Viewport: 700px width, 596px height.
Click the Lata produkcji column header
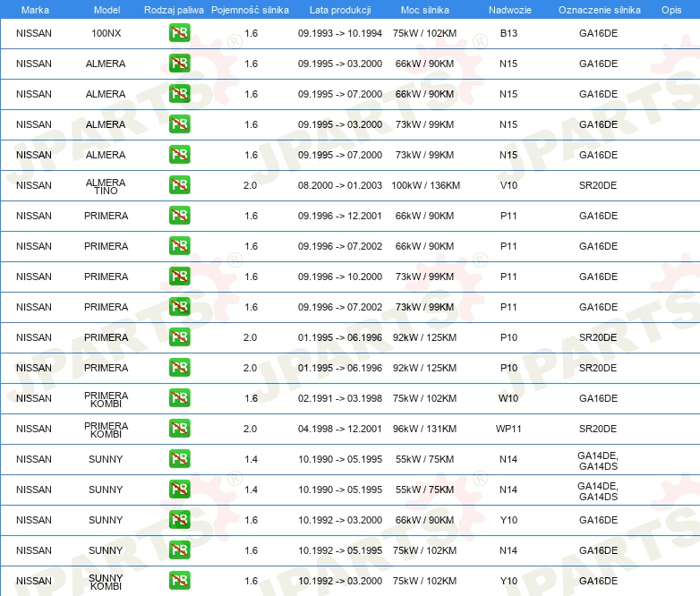click(340, 10)
